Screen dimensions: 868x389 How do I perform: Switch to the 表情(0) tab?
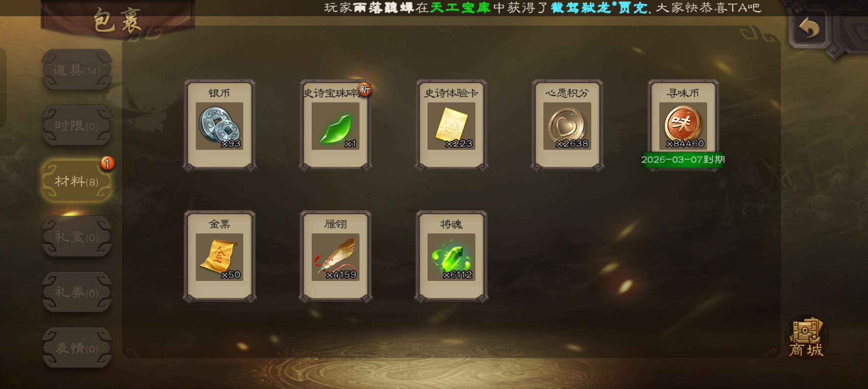(x=77, y=348)
